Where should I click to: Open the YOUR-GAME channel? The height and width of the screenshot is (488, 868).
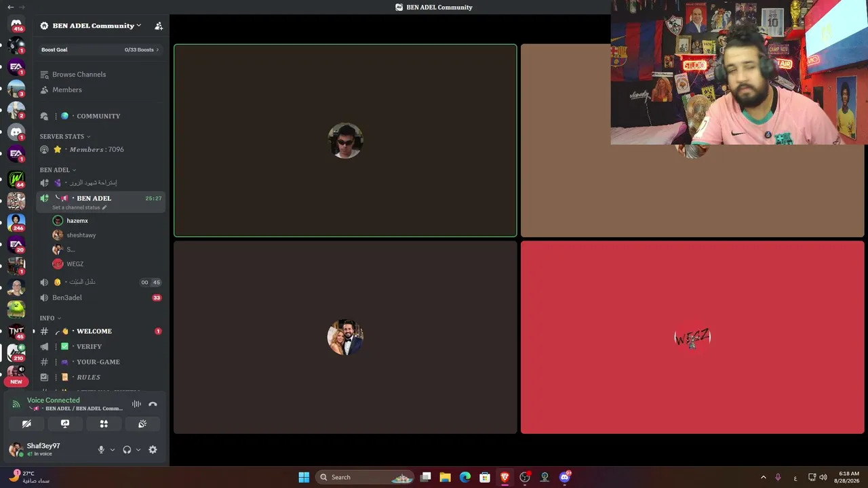pos(100,362)
